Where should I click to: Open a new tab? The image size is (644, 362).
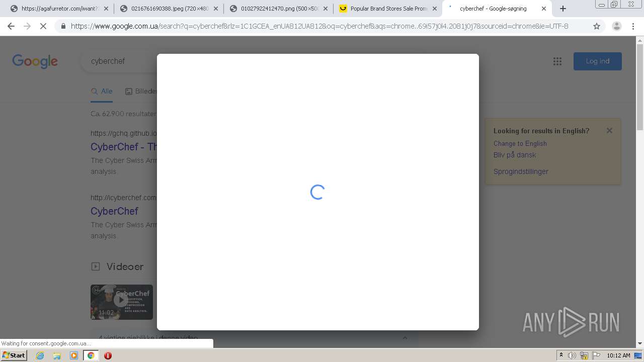563,9
